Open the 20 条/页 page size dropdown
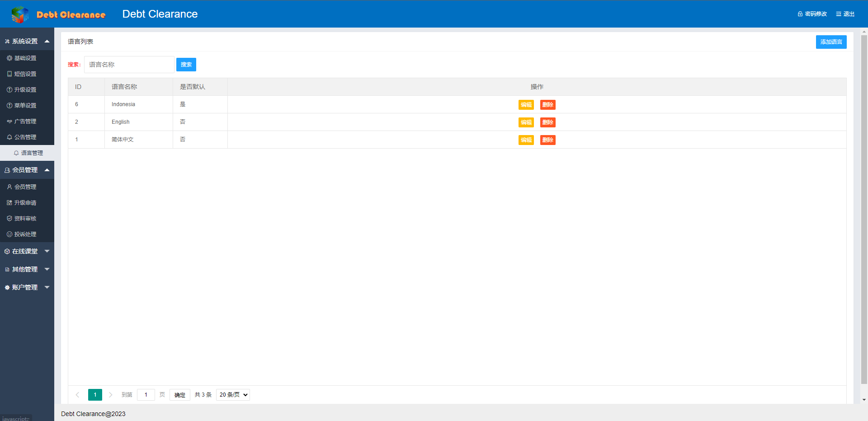868x421 pixels. click(233, 395)
